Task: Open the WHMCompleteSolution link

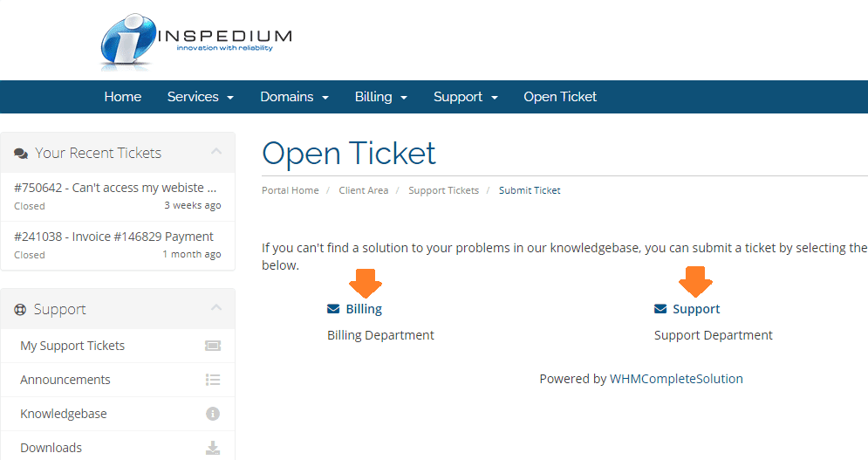Action: coord(676,379)
